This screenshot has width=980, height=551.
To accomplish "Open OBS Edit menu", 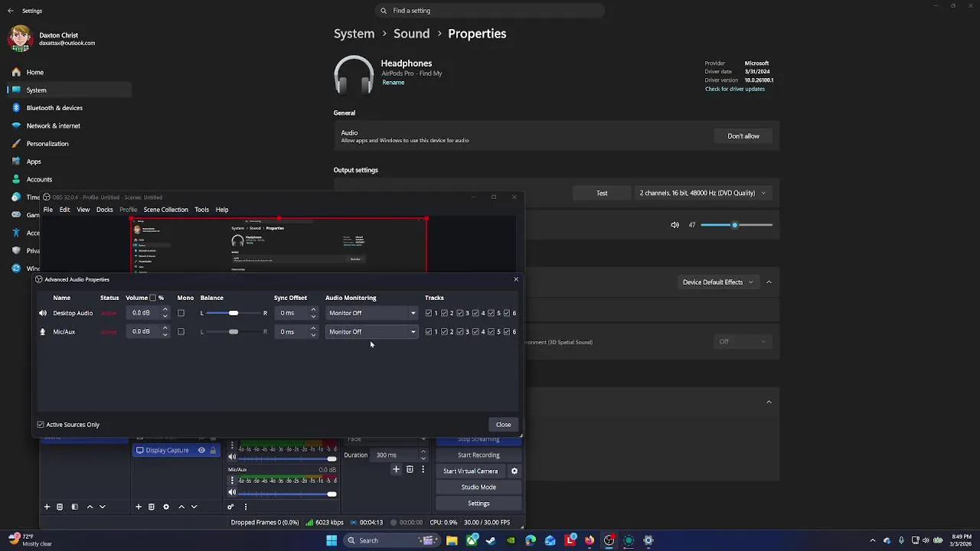I will tap(65, 210).
